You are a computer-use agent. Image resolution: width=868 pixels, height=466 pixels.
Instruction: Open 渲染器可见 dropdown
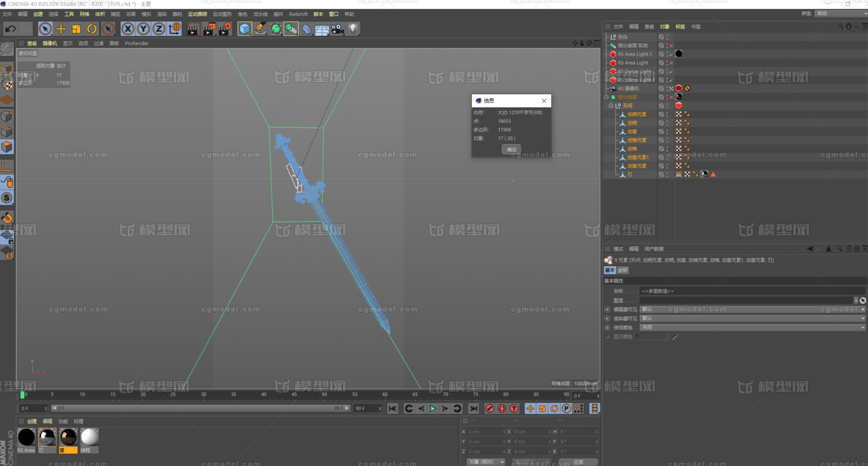coord(753,319)
